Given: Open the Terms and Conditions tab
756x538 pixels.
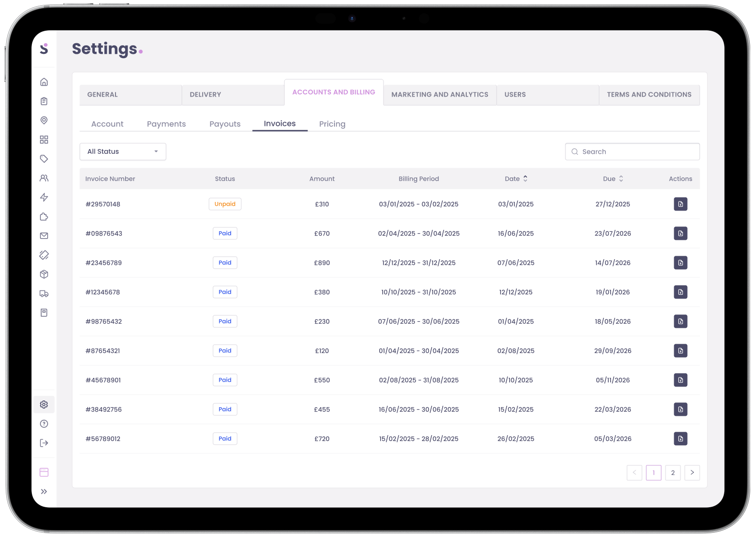Looking at the screenshot, I should click(x=649, y=95).
